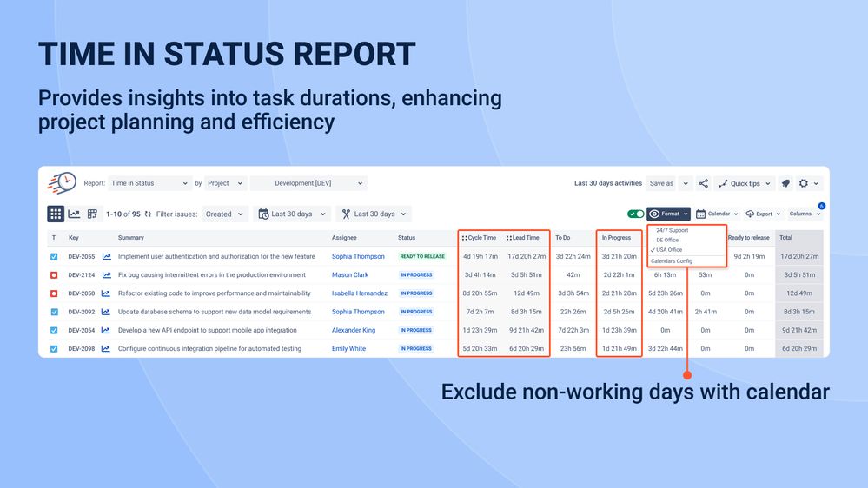868x488 pixels.
Task: Click issue key DEV-2054
Action: click(x=82, y=330)
